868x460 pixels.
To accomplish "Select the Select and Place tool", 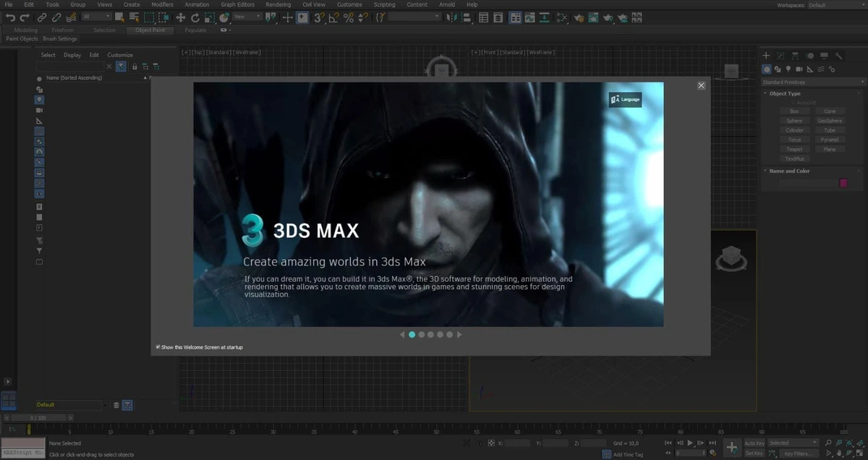I will (224, 17).
